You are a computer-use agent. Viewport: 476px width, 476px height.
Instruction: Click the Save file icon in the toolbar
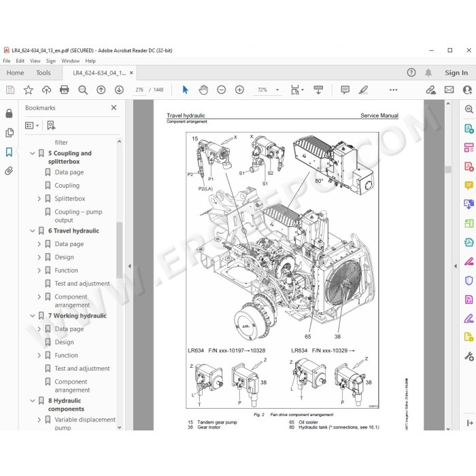click(10, 90)
